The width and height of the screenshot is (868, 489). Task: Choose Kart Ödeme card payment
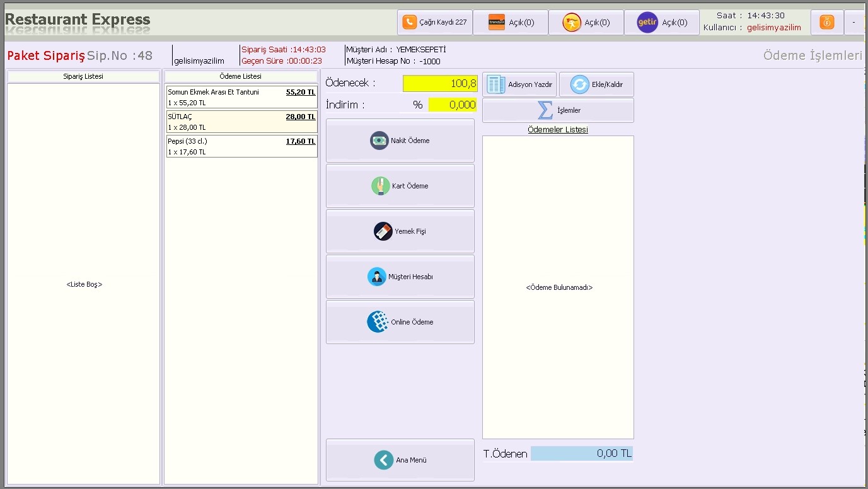coord(400,186)
